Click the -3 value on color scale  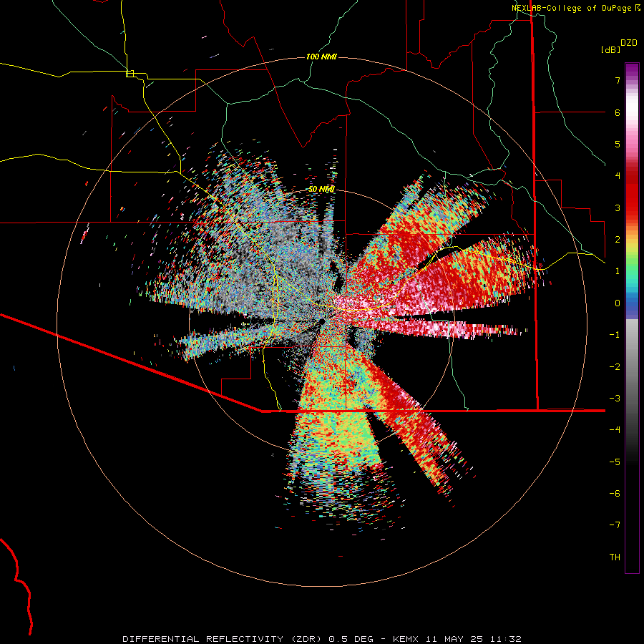click(615, 399)
